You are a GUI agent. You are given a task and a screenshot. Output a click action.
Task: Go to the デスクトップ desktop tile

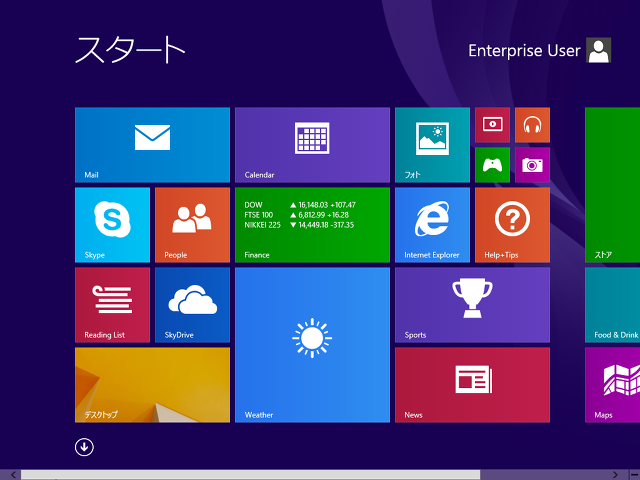click(152, 385)
